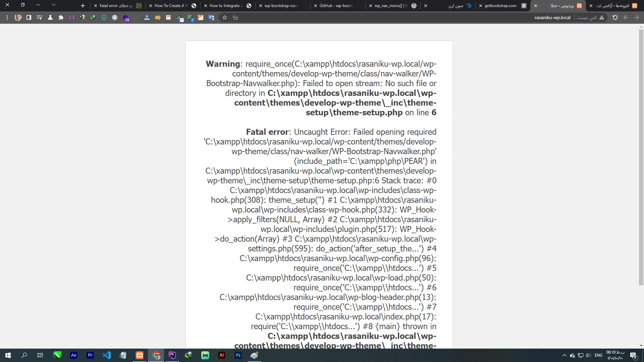Switch the ENG input language indicator
644x362 pixels.
click(598, 355)
